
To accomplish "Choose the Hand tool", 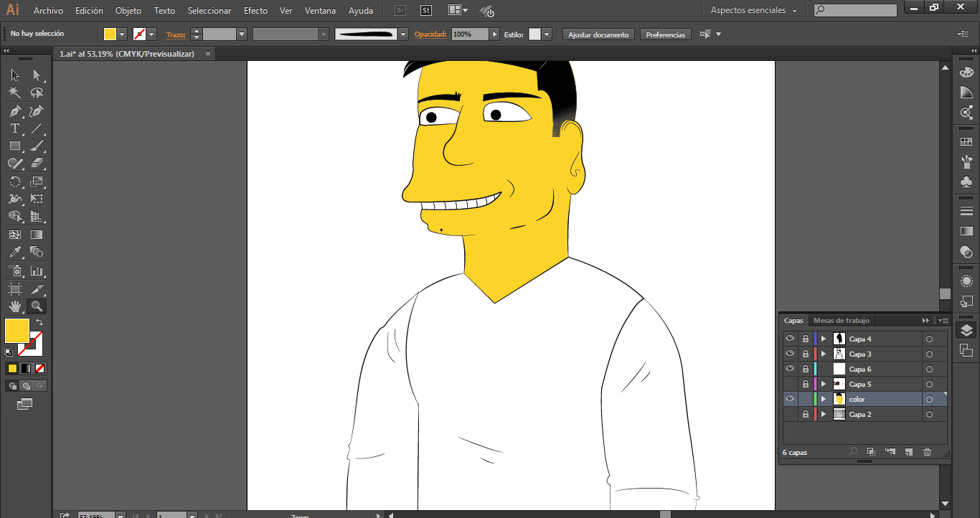I will pyautogui.click(x=14, y=307).
